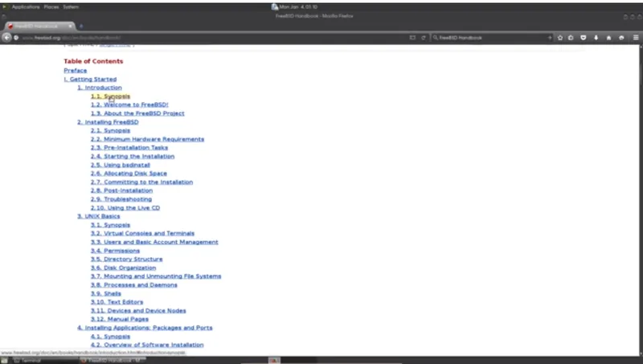Close the FreeBSD Handbook tab
The width and height of the screenshot is (643, 364).
[70, 26]
